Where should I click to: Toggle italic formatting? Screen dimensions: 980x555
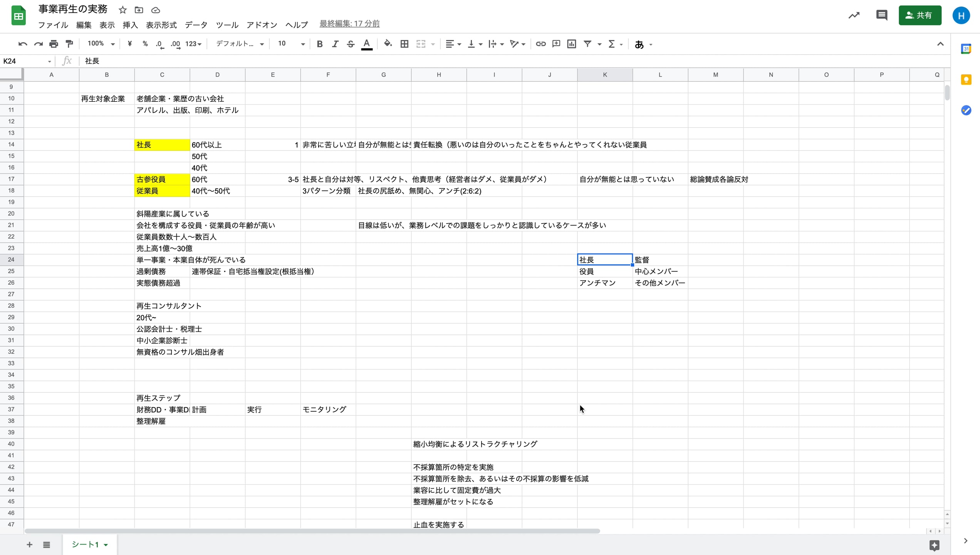click(335, 44)
